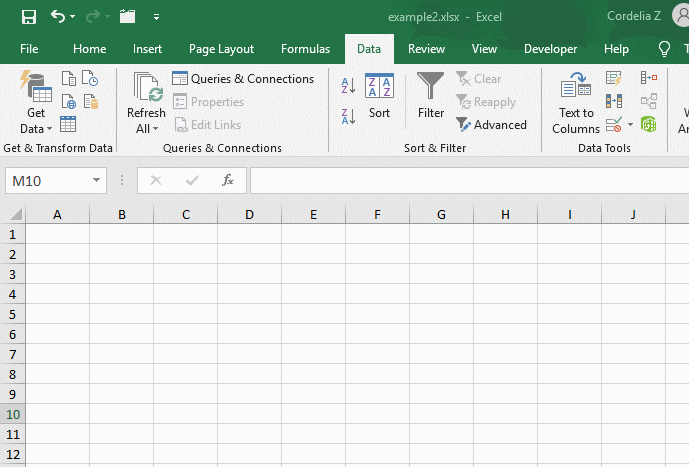Open the Help tab

click(616, 49)
